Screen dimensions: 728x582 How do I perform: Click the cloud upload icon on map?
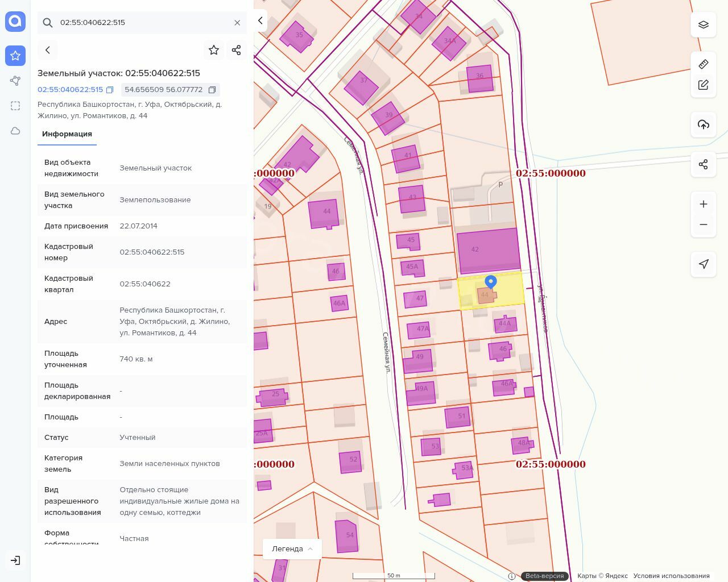click(x=704, y=124)
